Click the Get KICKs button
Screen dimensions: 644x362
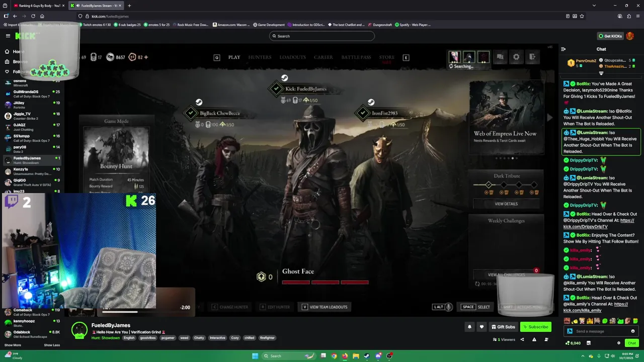pos(610,36)
